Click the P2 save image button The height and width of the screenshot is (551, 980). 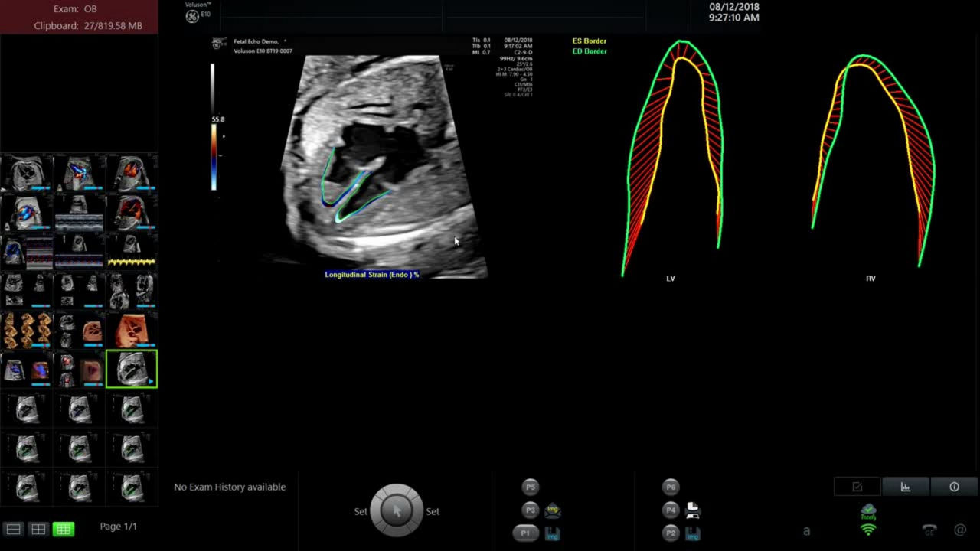pos(692,533)
